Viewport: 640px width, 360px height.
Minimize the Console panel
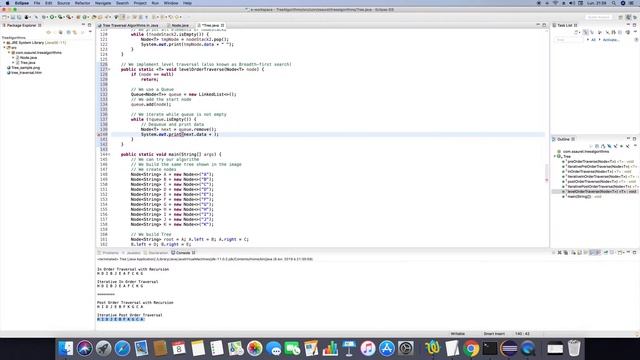pyautogui.click(x=628, y=253)
